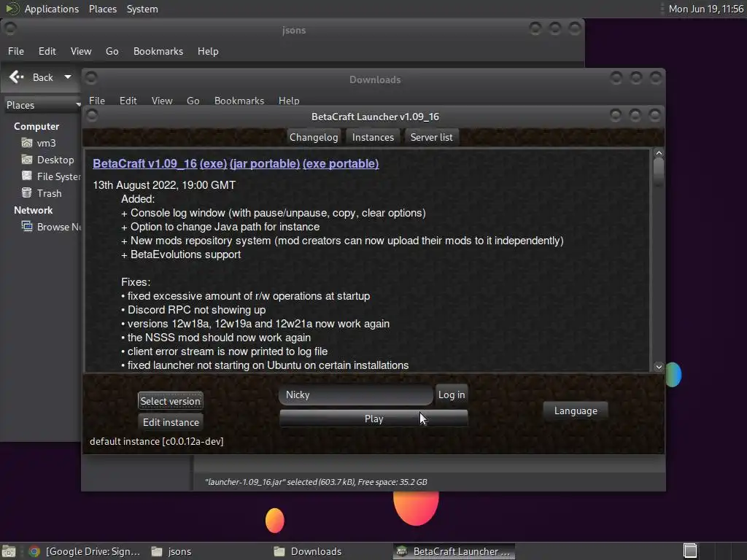This screenshot has width=747, height=560.
Task: Open View menu in jsons window
Action: 81,51
